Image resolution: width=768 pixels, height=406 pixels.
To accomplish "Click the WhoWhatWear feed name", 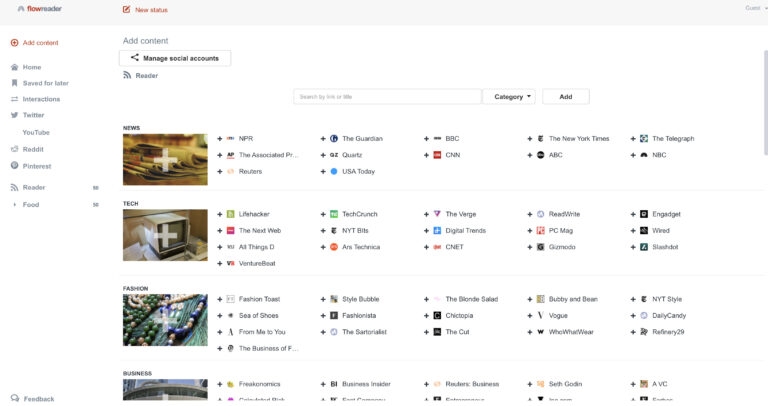I will coord(571,332).
